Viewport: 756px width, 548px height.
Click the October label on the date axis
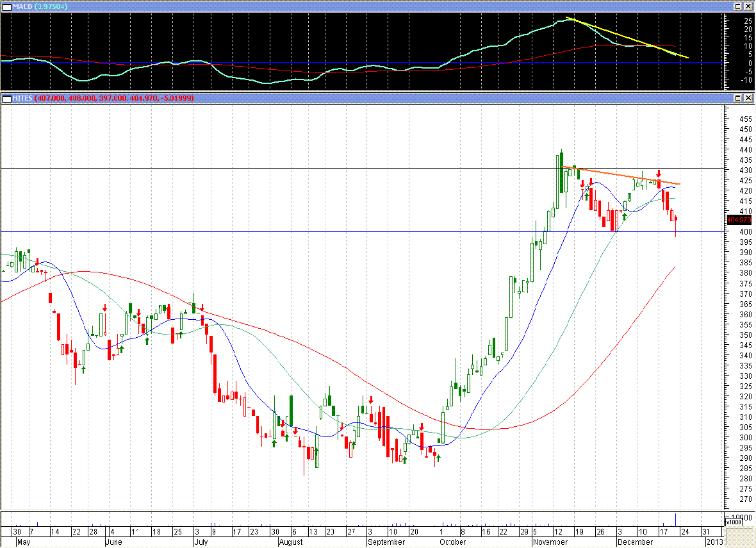452,542
